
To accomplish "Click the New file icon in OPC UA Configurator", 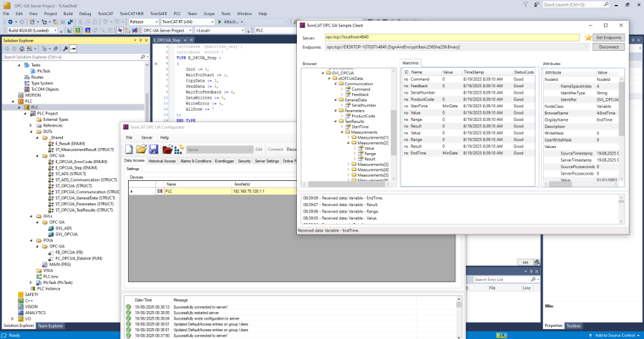I will [130, 149].
